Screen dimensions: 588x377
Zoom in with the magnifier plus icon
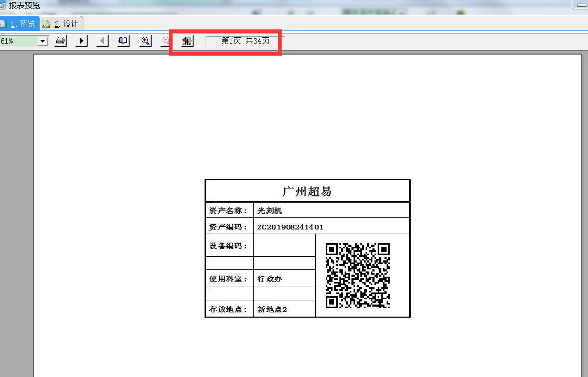[145, 40]
